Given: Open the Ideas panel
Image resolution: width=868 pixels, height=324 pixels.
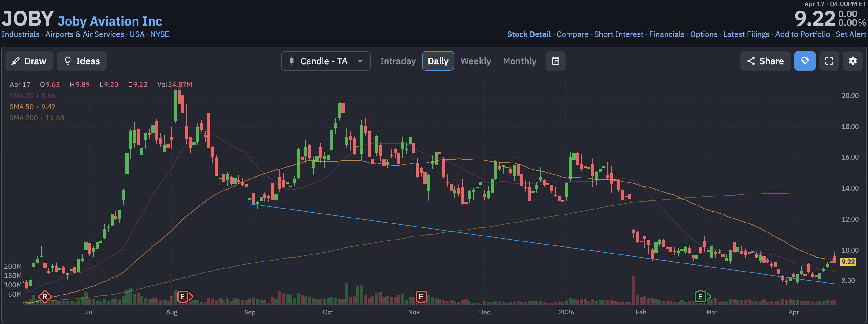Looking at the screenshot, I should [x=82, y=61].
